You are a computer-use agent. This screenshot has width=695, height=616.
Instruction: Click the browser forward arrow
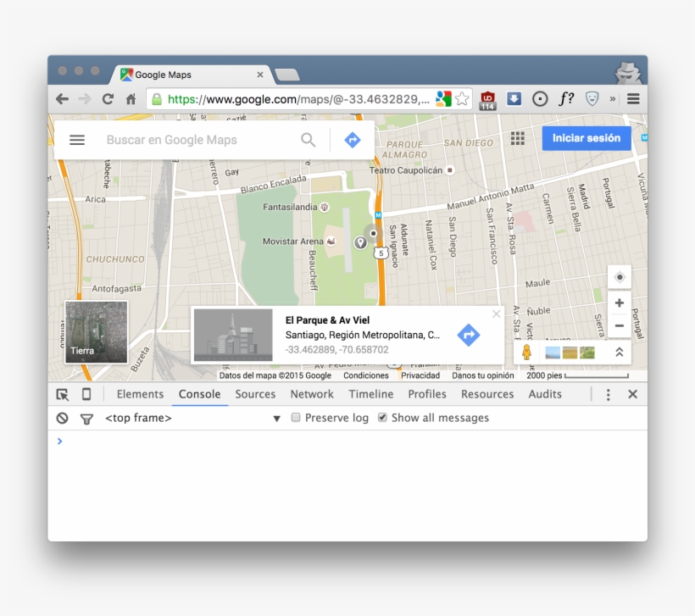pyautogui.click(x=84, y=99)
